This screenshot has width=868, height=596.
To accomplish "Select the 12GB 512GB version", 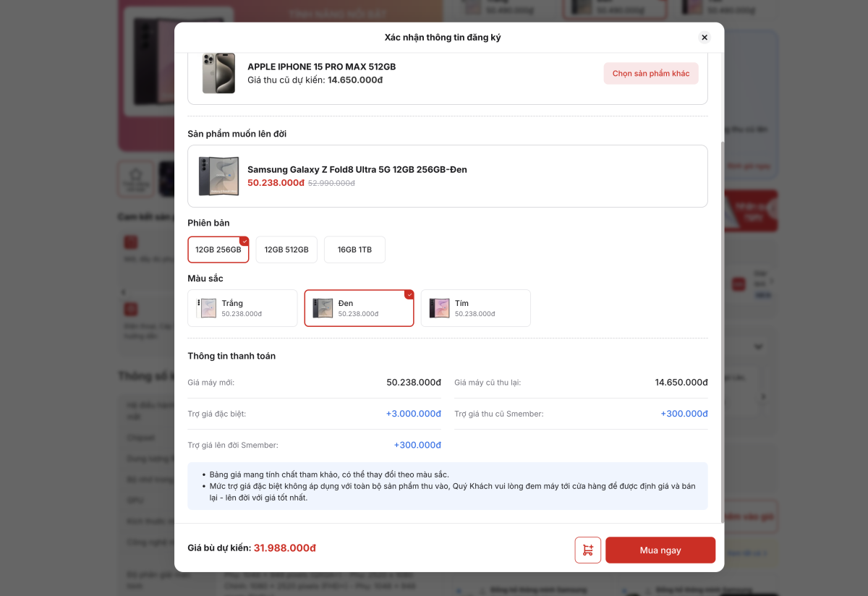I will click(286, 250).
